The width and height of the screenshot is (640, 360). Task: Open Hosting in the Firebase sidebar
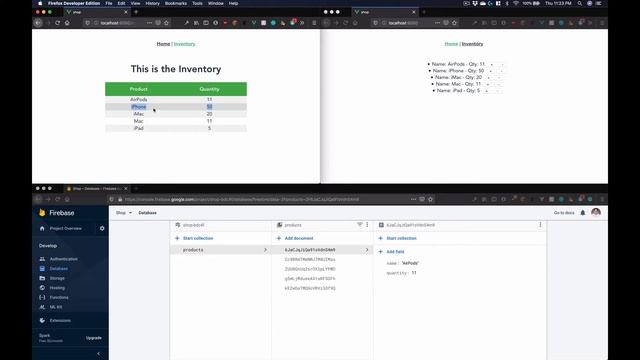point(57,288)
